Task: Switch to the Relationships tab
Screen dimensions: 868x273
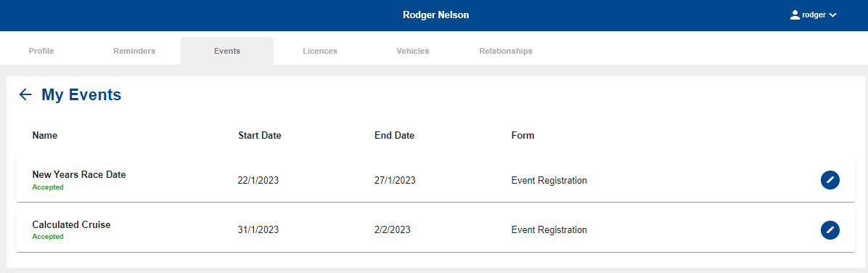Action: click(x=505, y=51)
